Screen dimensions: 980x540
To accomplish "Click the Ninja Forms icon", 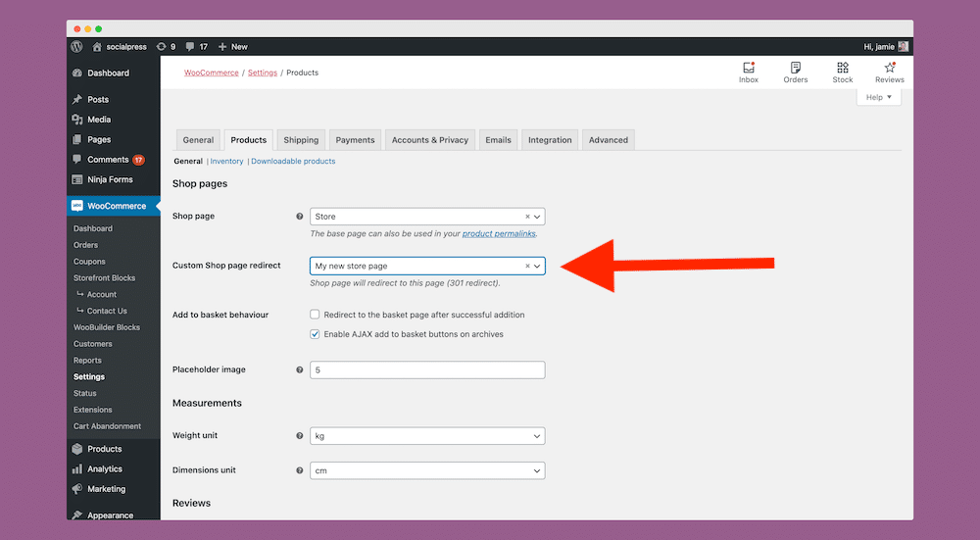I will pyautogui.click(x=76, y=179).
